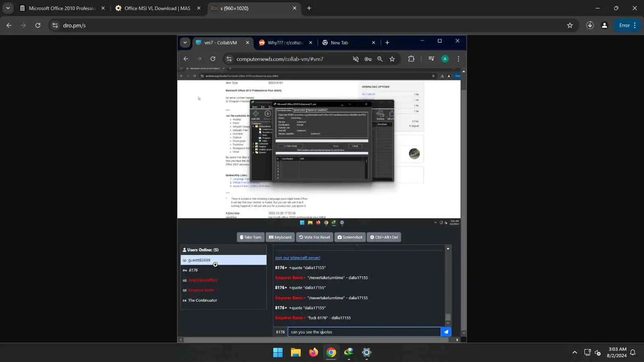Viewport: 644px width, 362px height.
Task: Bookmark the computernewb.com collab-vm page
Action: pyautogui.click(x=392, y=59)
